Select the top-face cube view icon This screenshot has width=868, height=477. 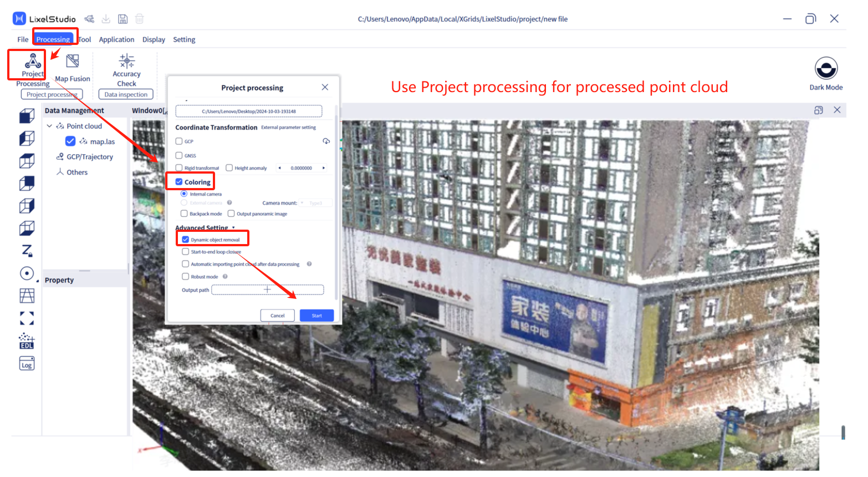(27, 161)
